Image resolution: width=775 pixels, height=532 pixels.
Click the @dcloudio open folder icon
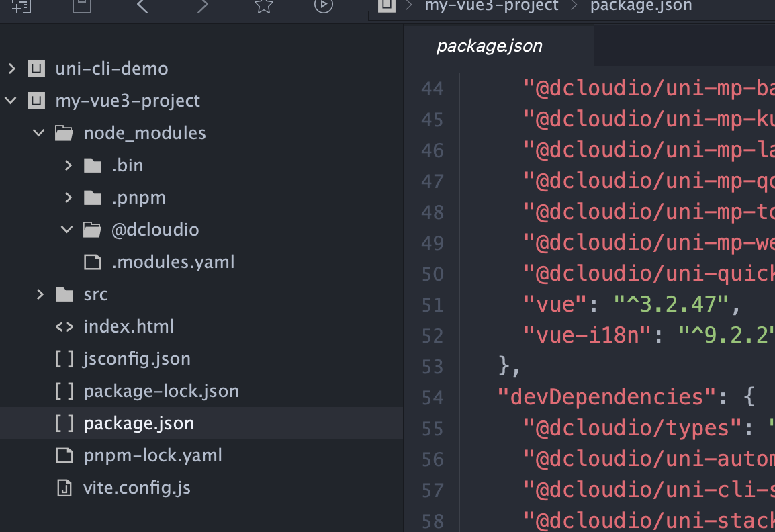pyautogui.click(x=92, y=230)
